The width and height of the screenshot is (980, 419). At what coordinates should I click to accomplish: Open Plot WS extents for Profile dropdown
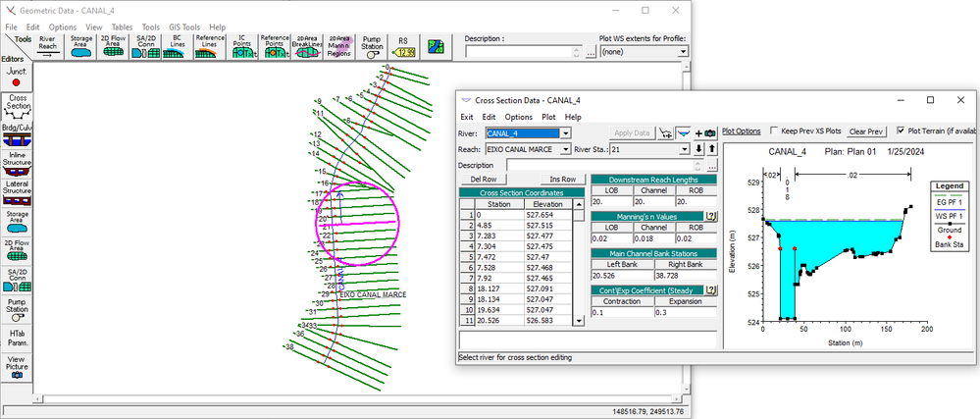click(x=683, y=52)
